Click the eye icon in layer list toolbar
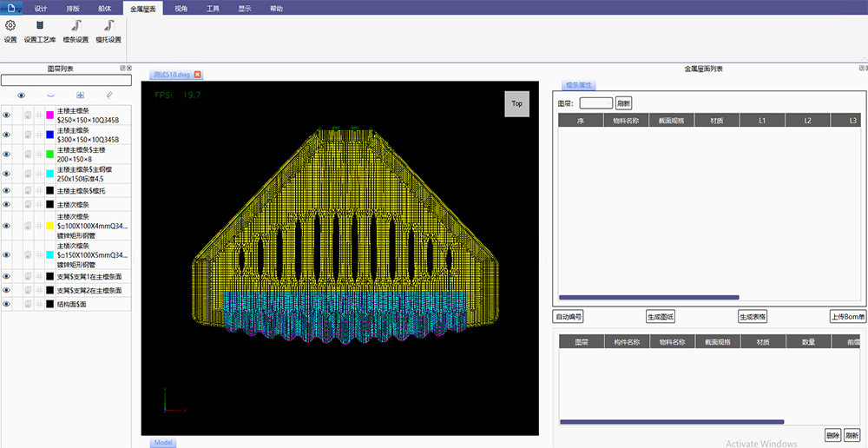 click(x=21, y=96)
